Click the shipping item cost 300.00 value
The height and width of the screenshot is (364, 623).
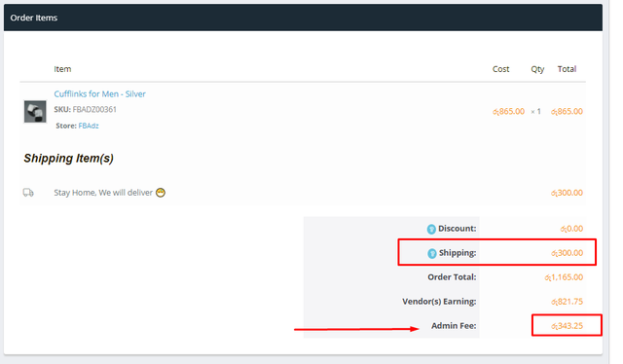click(567, 193)
